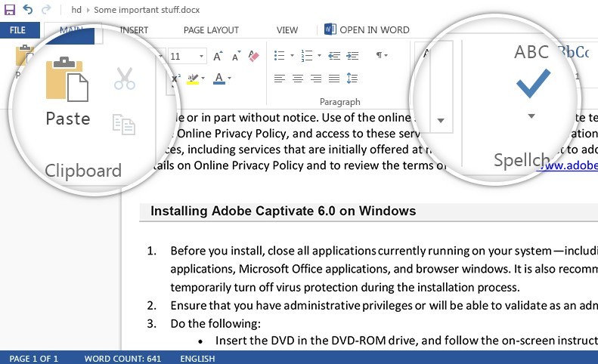This screenshot has height=364, width=598.
Task: Clear formatting with the eraser icon
Action: [x=253, y=56]
